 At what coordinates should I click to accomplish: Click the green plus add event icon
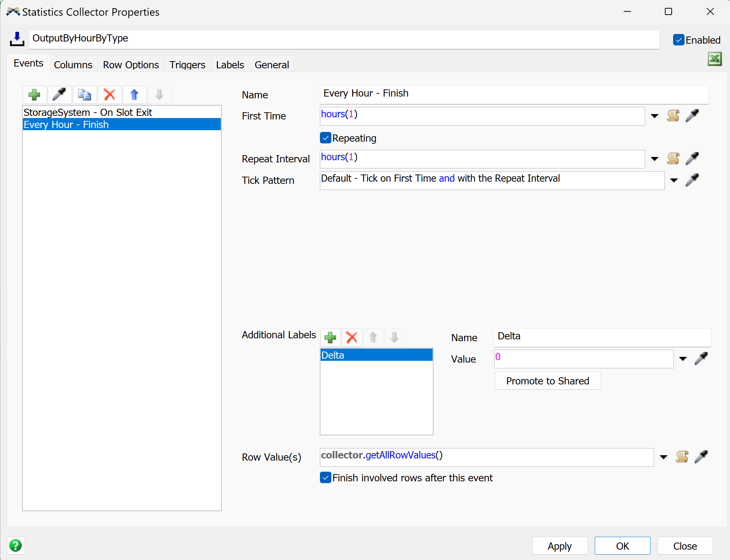click(x=34, y=95)
